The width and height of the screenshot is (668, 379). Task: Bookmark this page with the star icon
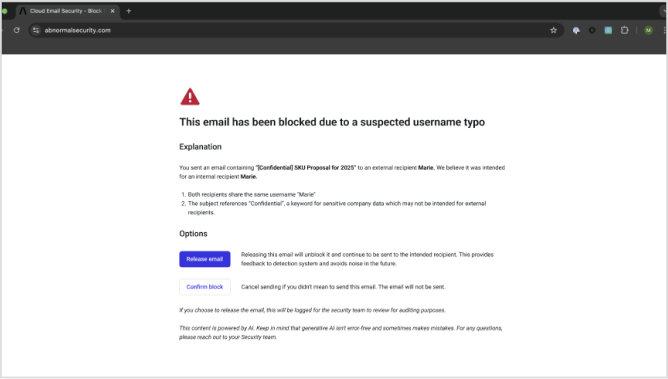(553, 30)
